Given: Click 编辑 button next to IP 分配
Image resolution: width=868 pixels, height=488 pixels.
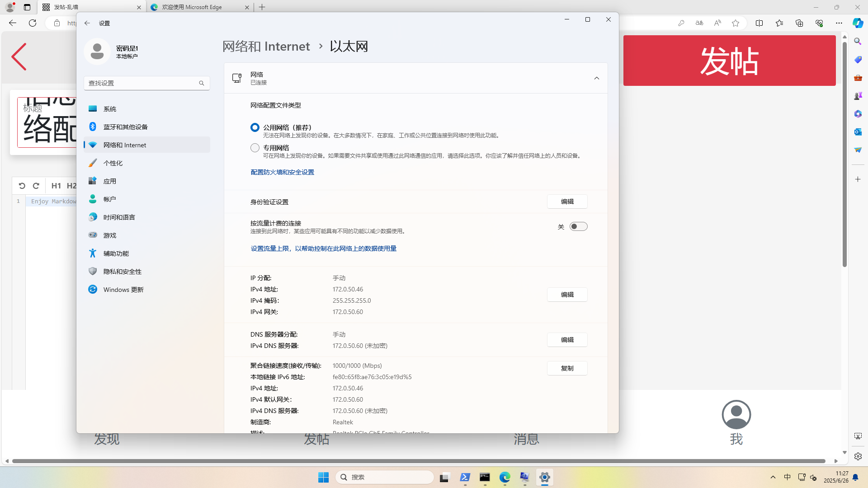Looking at the screenshot, I should (x=567, y=295).
